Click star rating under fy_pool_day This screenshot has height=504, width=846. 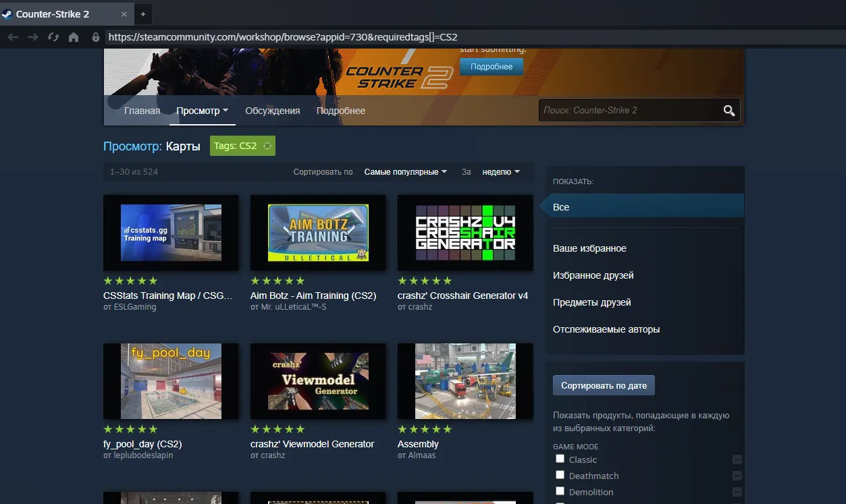click(x=130, y=429)
